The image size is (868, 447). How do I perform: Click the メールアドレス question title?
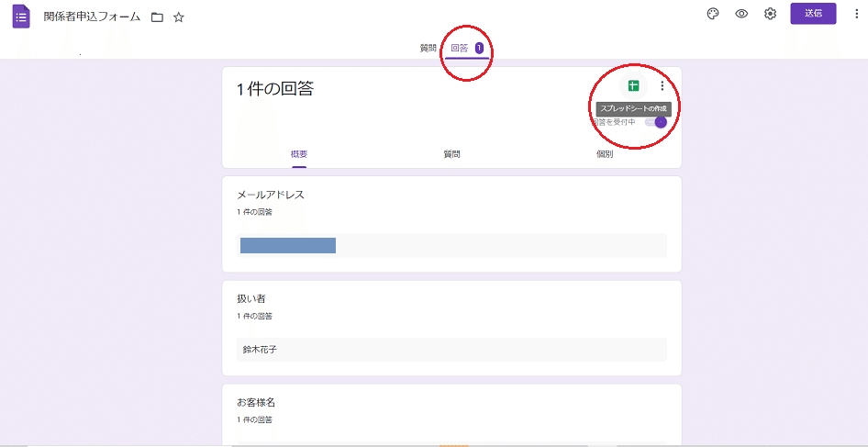271,195
